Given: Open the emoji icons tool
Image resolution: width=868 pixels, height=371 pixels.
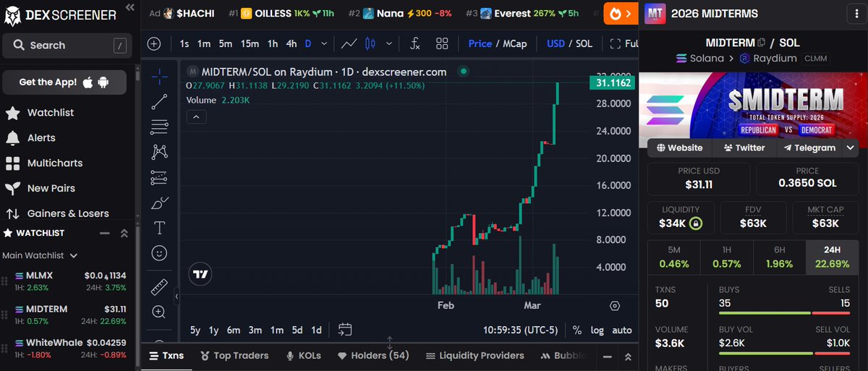Looking at the screenshot, I should point(159,253).
